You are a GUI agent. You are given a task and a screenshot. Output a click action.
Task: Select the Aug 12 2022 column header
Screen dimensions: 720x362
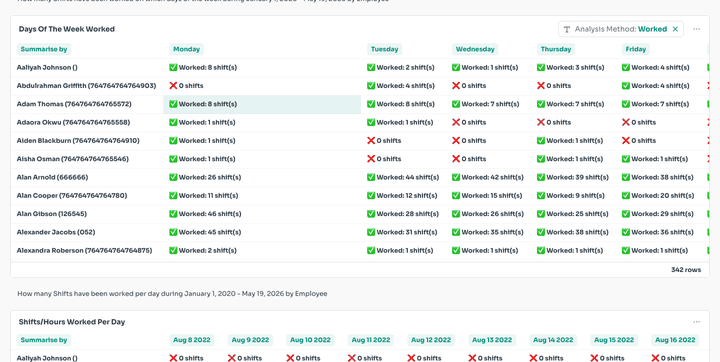(x=431, y=340)
